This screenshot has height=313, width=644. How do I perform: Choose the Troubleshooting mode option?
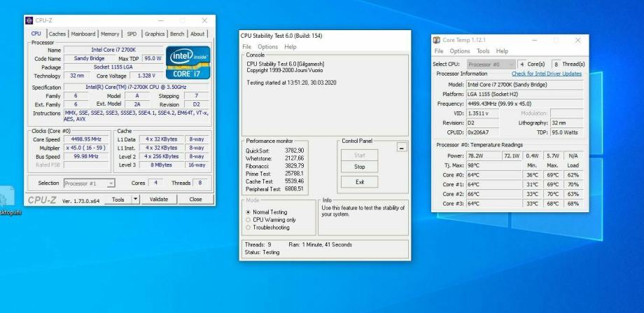coord(248,228)
